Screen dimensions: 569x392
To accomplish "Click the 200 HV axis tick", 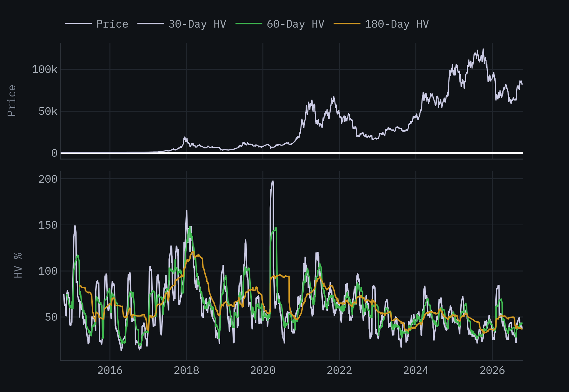I will tap(48, 179).
